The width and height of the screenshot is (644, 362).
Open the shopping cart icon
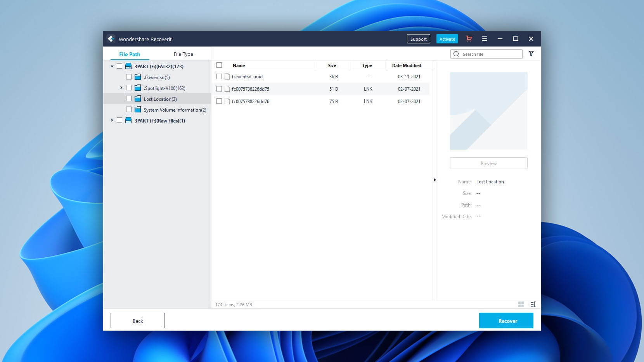coord(469,39)
